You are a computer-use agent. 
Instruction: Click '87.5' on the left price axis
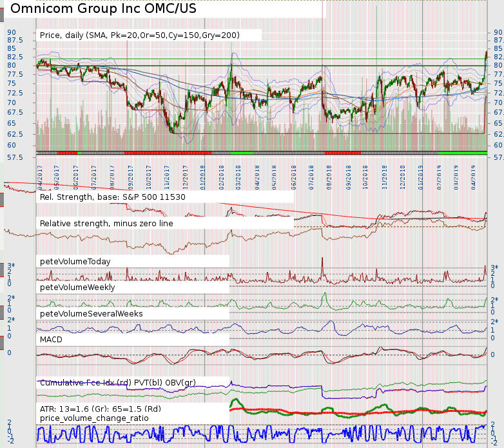(x=15, y=40)
